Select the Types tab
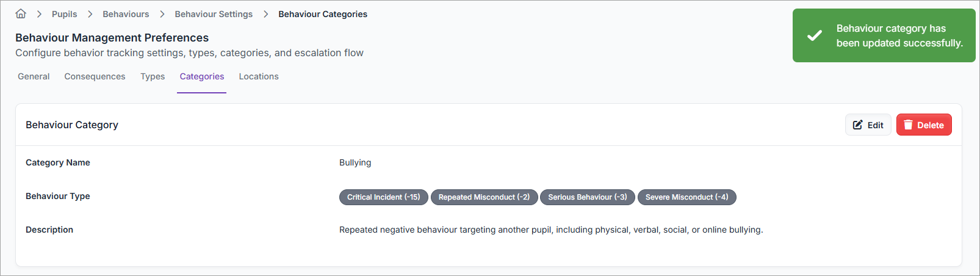This screenshot has width=980, height=276. (x=153, y=76)
